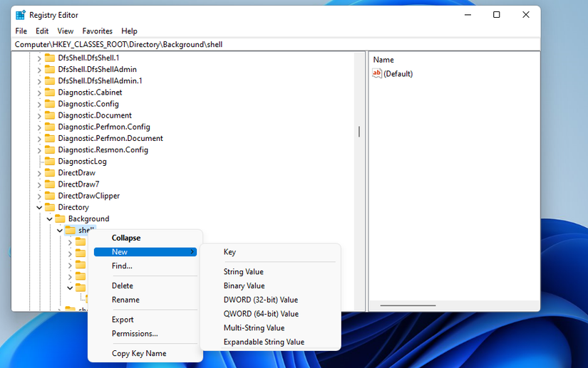Select the Diagnostic.Resmon.Config tree entry
Viewport: 588px width, 368px height.
pos(103,149)
